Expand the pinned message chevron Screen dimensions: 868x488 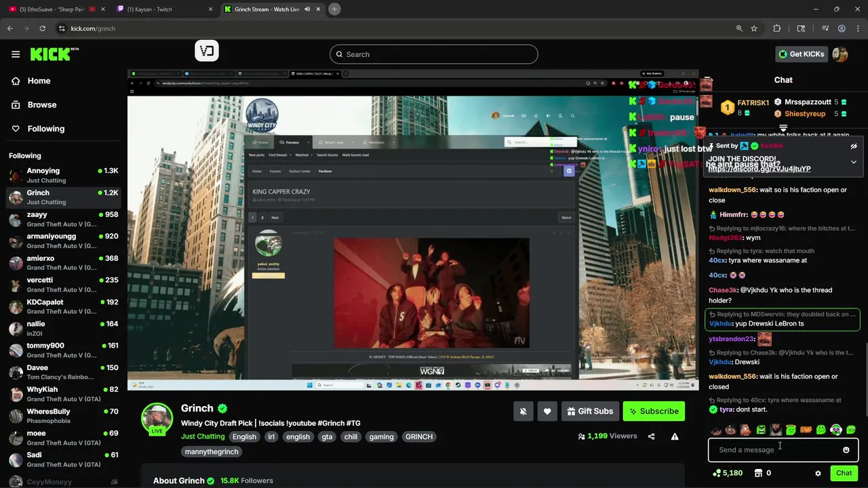pos(854,163)
